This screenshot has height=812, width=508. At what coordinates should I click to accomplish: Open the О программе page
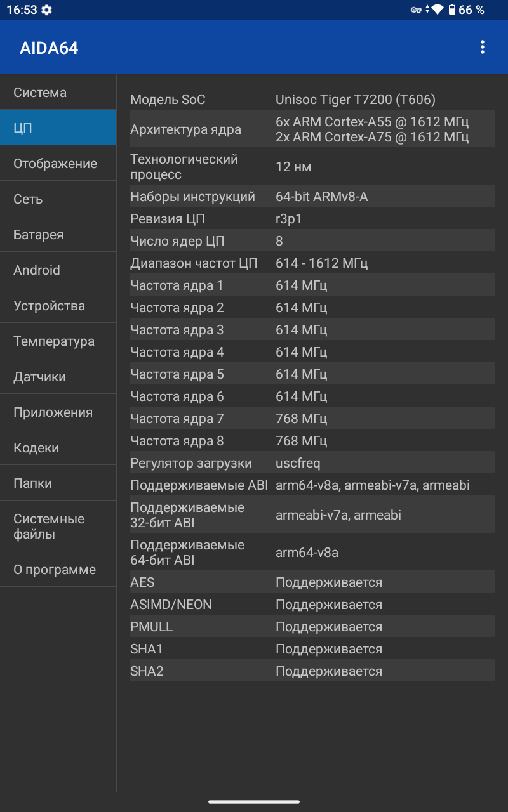tap(58, 570)
